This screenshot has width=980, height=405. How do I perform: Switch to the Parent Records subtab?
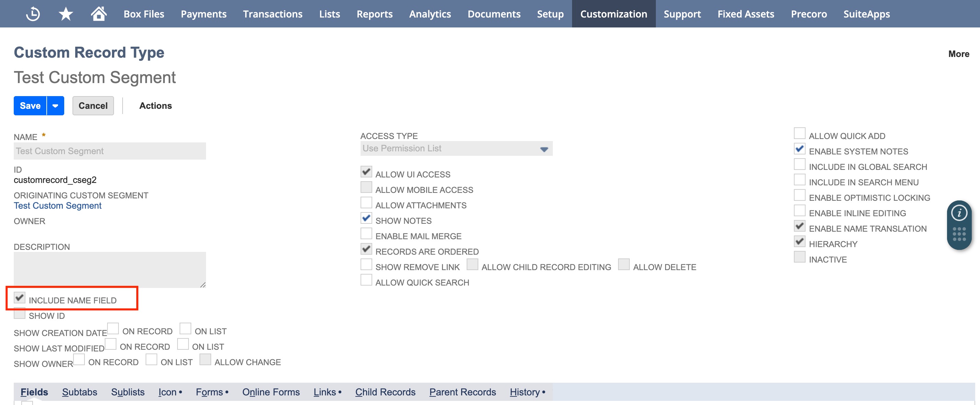(463, 392)
